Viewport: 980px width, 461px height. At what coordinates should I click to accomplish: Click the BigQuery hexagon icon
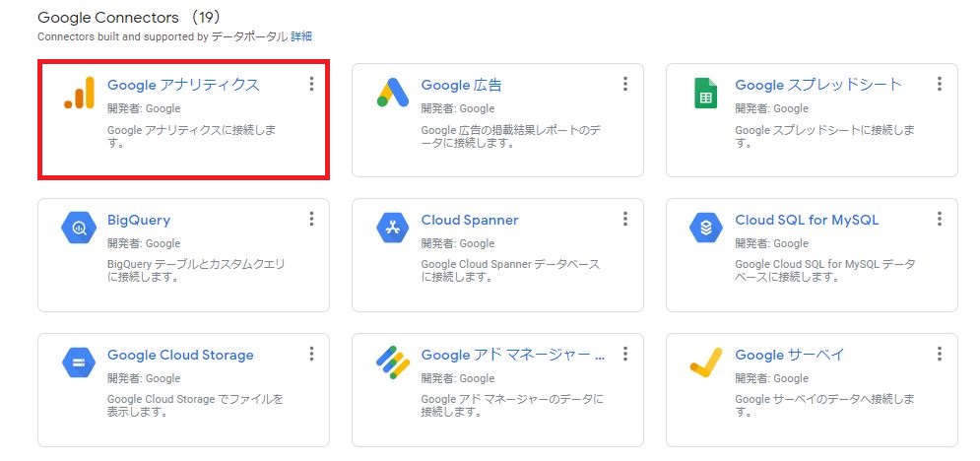(x=79, y=228)
